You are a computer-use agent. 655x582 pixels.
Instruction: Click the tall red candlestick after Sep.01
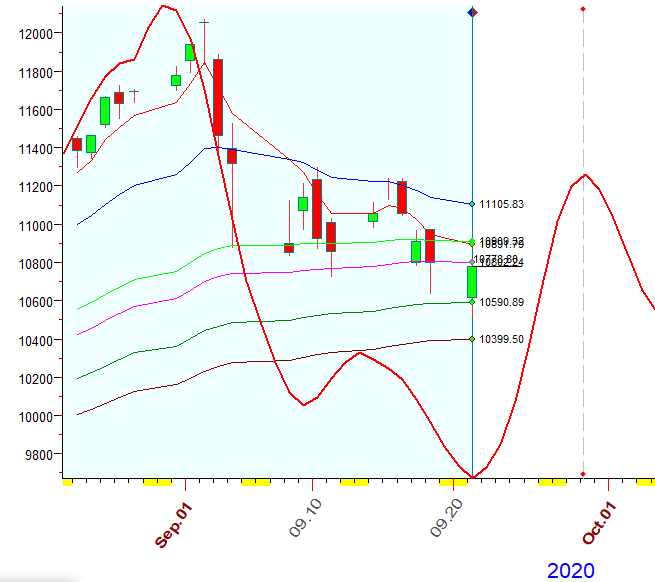217,97
